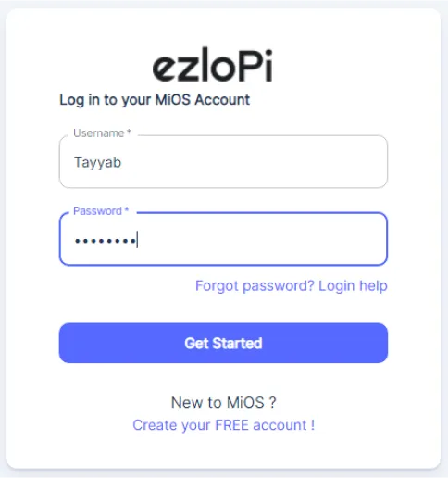Click the New to MiOS text
The height and width of the screenshot is (478, 448).
coord(223,402)
